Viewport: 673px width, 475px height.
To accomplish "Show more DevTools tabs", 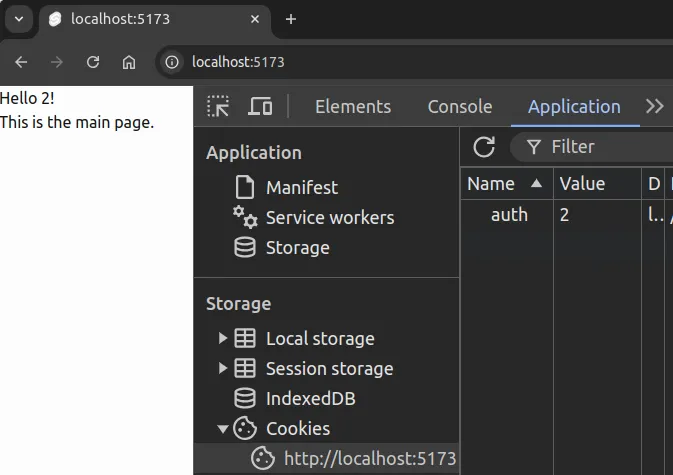I will (x=655, y=107).
